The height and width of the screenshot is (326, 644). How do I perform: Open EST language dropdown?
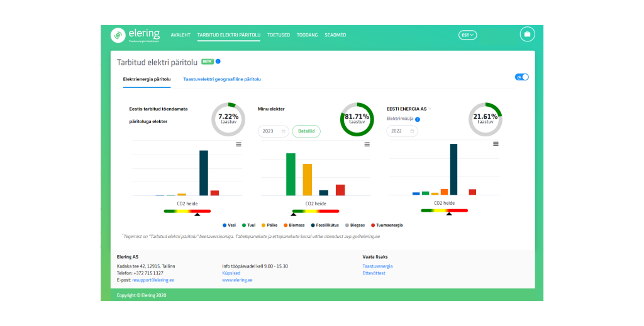(x=467, y=35)
